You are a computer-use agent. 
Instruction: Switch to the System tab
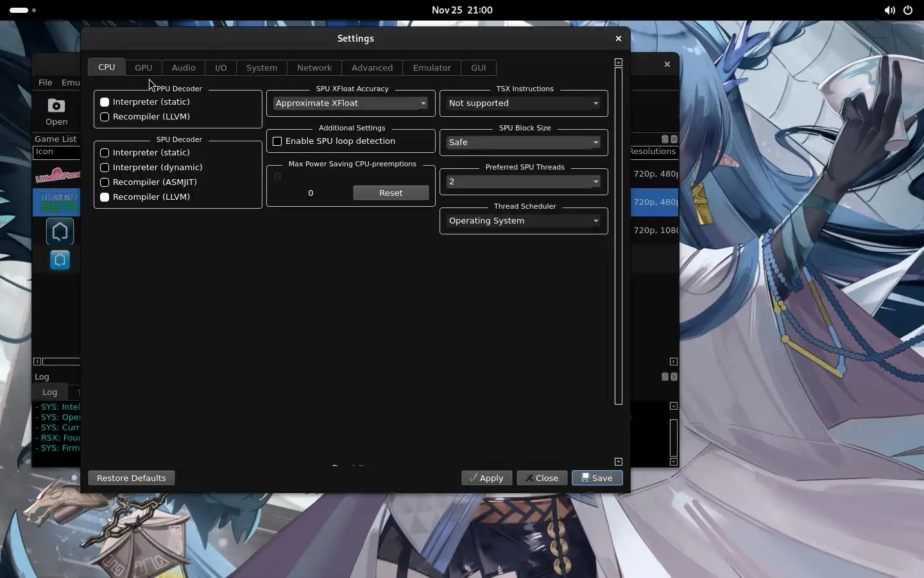coord(262,67)
